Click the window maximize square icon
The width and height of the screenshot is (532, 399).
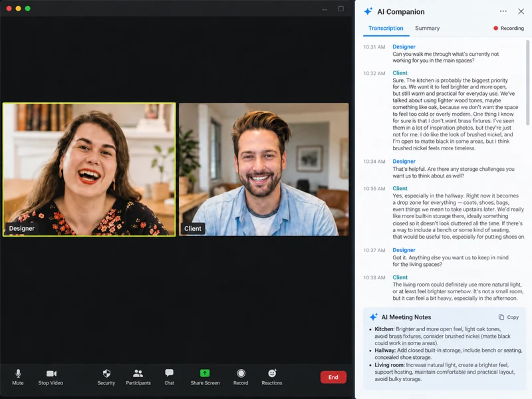(341, 9)
